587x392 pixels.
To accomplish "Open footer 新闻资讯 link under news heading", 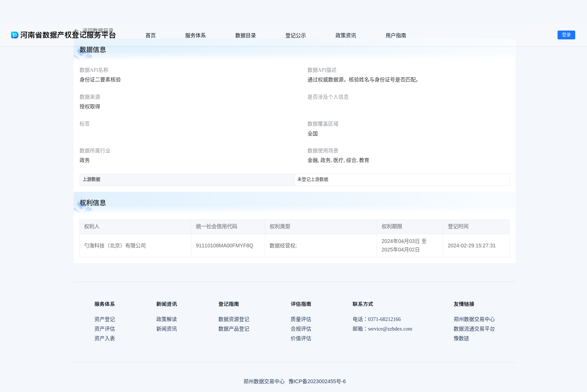I will (x=166, y=329).
